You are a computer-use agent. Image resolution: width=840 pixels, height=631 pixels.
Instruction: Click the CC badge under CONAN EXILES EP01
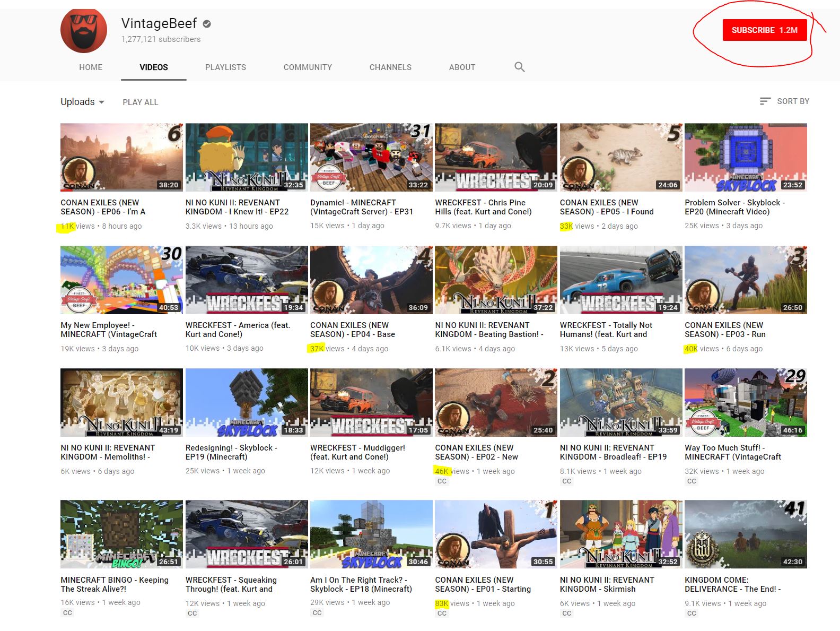pos(442,613)
